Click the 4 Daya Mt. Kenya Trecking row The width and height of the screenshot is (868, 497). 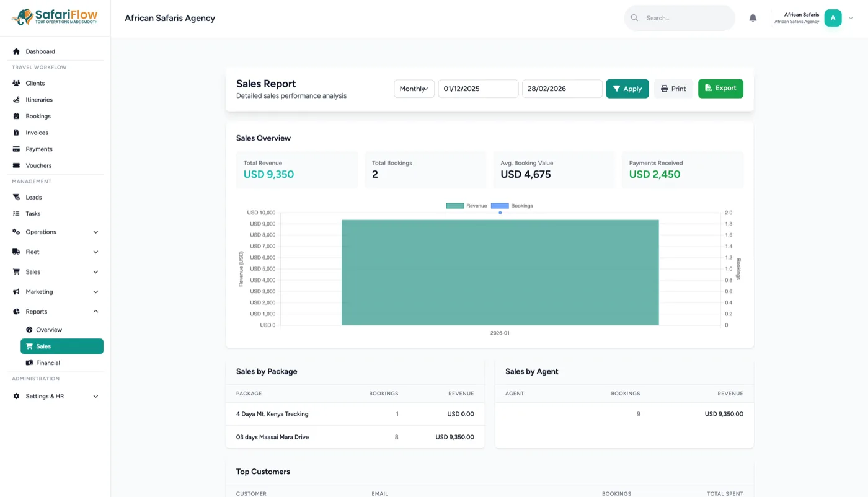pos(355,414)
